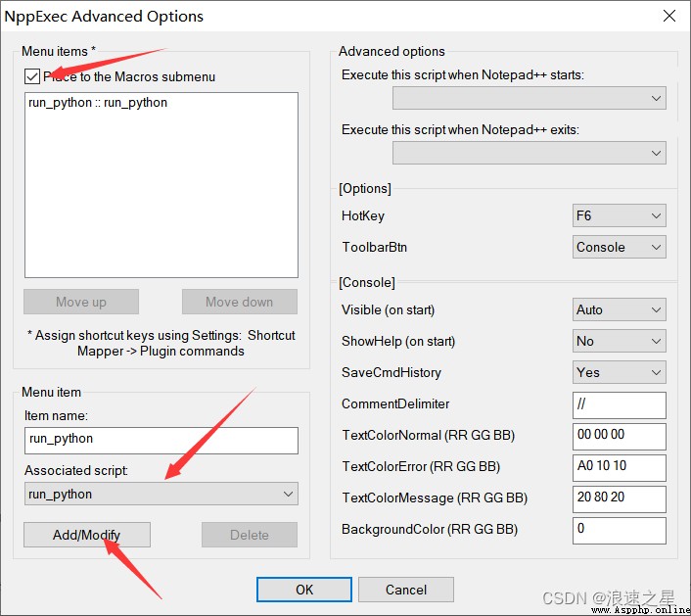Viewport: 691px width, 616px height.
Task: Open the Visible (on start) dropdown
Action: click(620, 309)
